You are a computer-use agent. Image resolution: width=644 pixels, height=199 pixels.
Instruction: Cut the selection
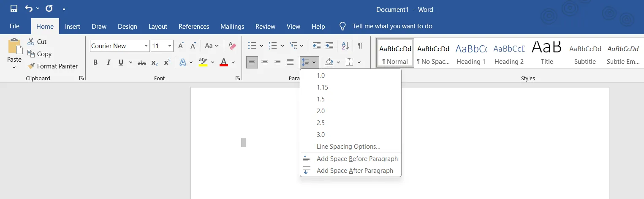(37, 41)
